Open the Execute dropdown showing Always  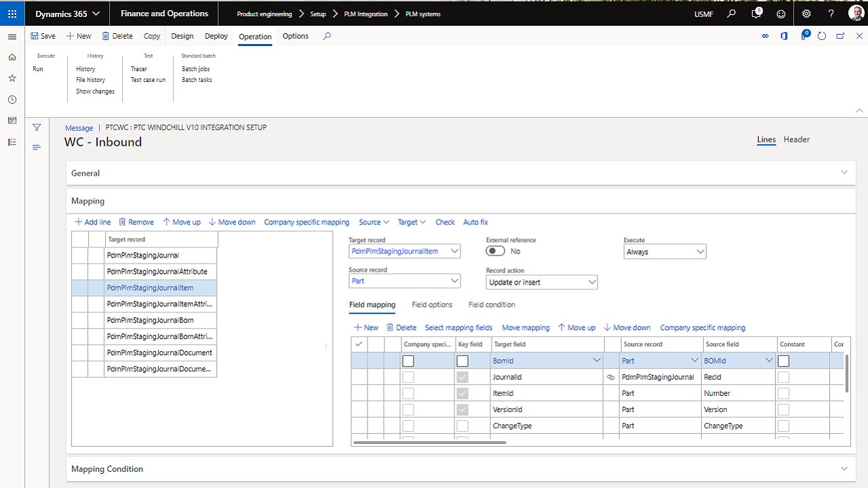[665, 251]
